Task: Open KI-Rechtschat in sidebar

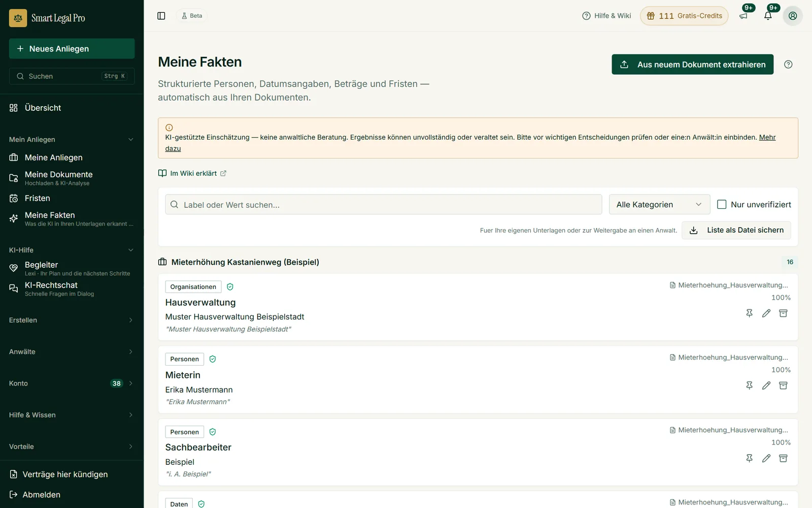Action: (x=72, y=289)
